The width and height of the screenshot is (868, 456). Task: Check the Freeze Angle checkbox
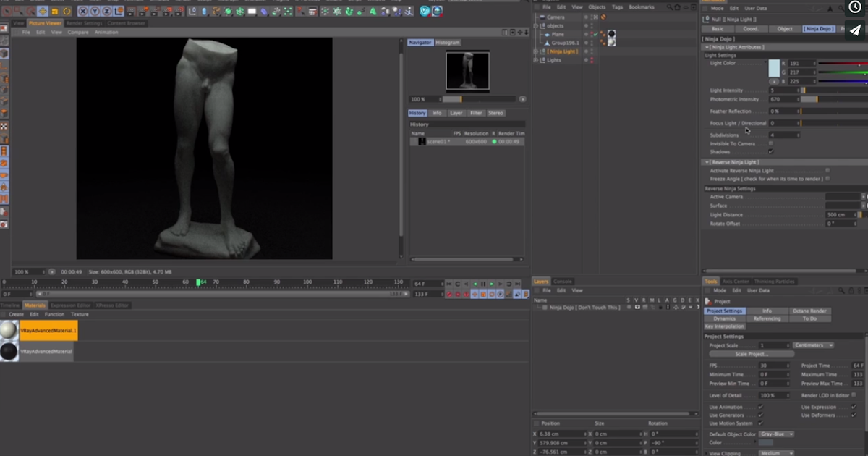827,179
